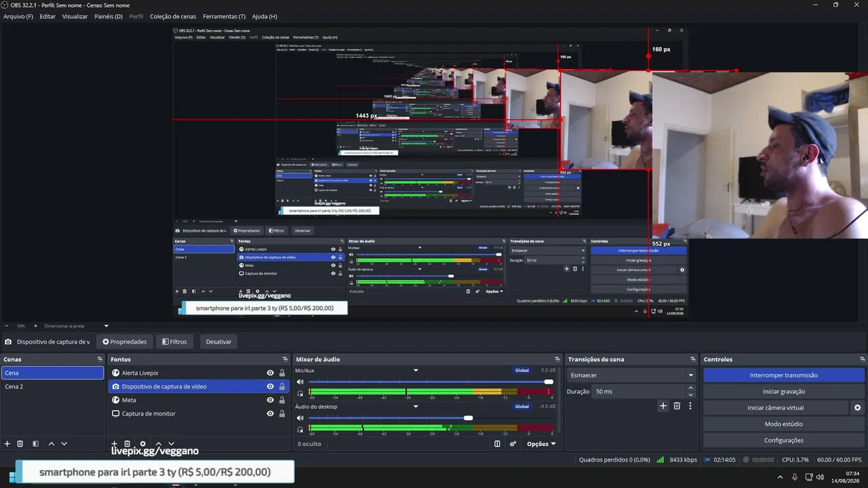The width and height of the screenshot is (868, 488).
Task: Remove selected scene using Cenas trash icon
Action: coord(20,444)
